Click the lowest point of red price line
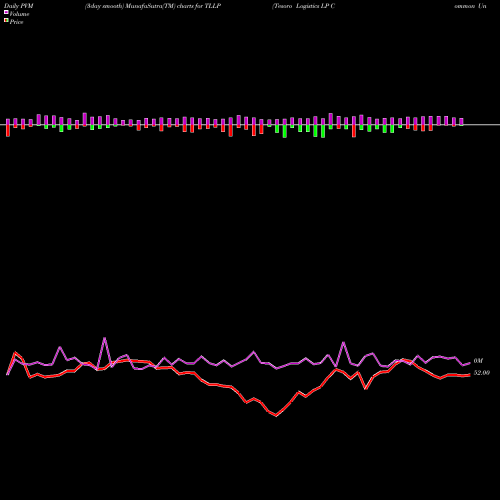Viewport: 500px width, 500px height. [x=276, y=415]
